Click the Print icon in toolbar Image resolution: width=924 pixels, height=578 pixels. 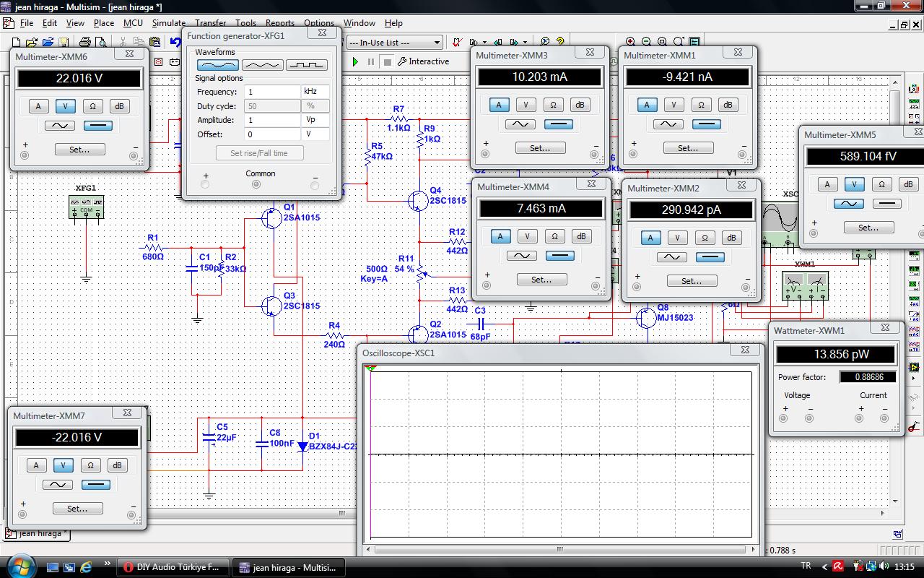click(x=85, y=43)
